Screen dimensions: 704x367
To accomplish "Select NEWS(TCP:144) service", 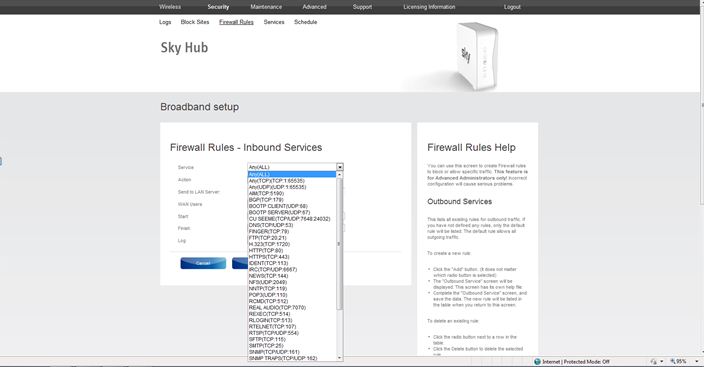I will [x=292, y=276].
